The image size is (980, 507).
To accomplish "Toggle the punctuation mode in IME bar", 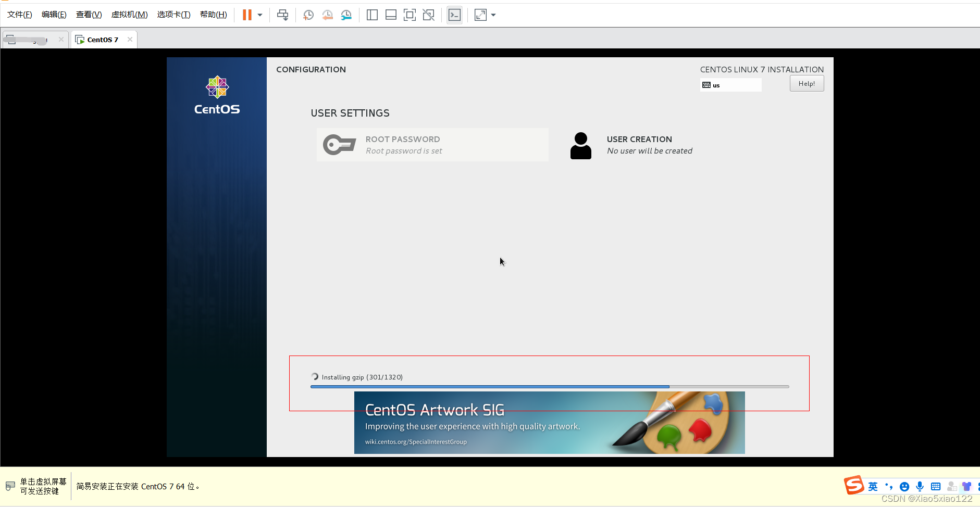I will pyautogui.click(x=889, y=487).
